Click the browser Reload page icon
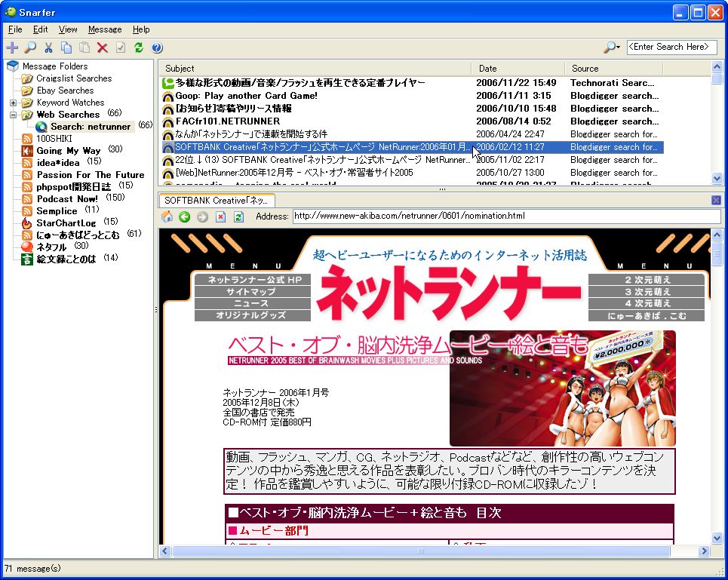The image size is (728, 580). point(238,216)
